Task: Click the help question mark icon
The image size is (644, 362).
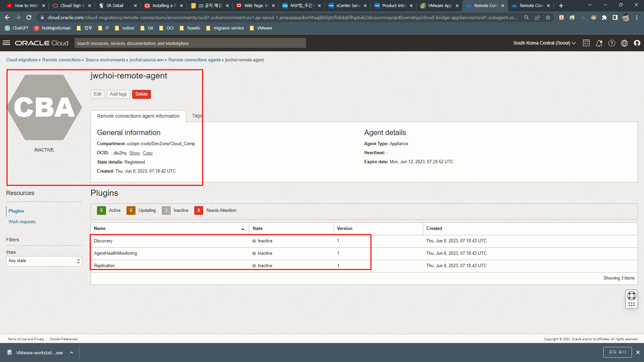Action: pos(611,43)
